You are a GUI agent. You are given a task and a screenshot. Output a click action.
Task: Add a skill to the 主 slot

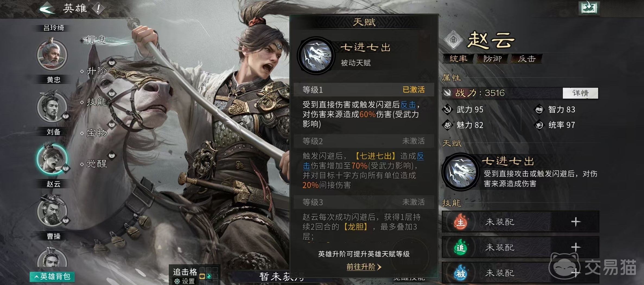(x=576, y=222)
